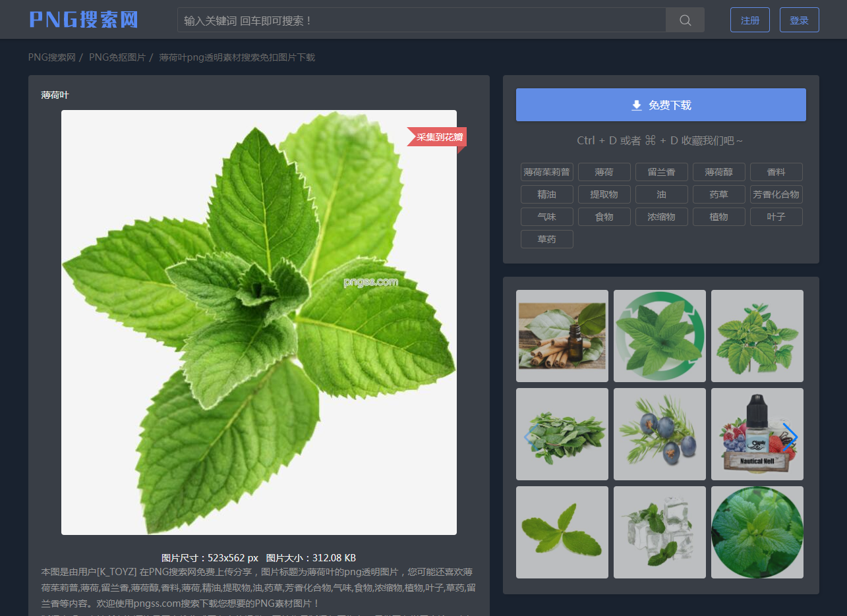Select the 薄荷 tag
847x616 pixels.
click(604, 172)
